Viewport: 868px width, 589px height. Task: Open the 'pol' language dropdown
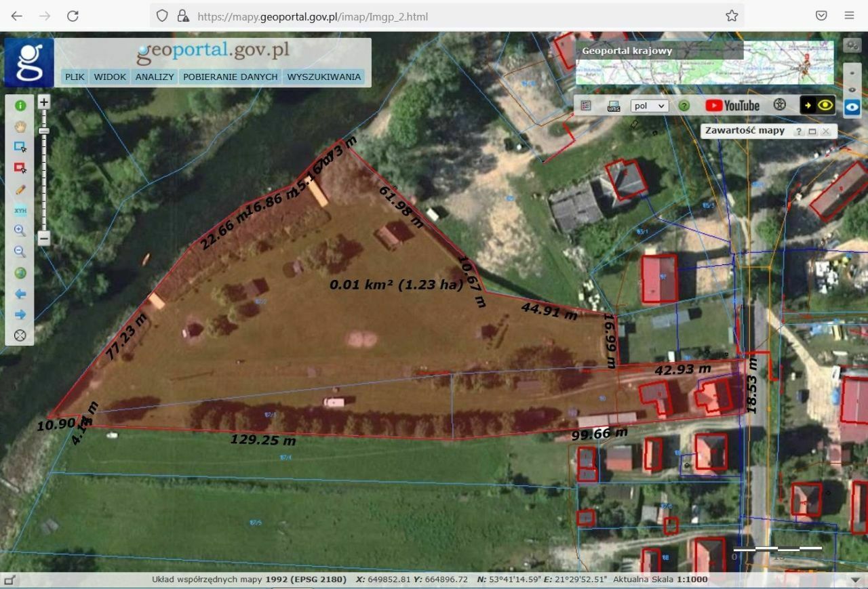click(649, 106)
